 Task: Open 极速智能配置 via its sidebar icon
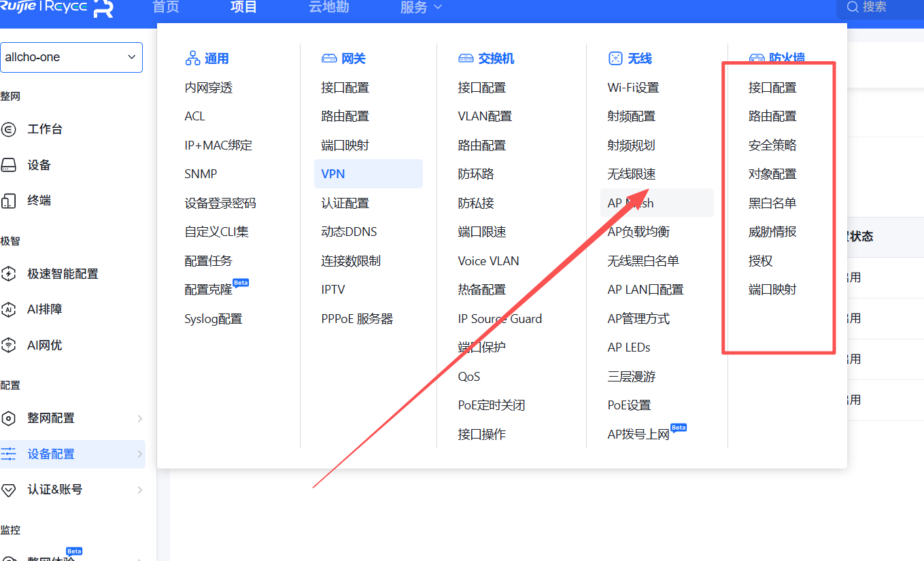click(9, 274)
